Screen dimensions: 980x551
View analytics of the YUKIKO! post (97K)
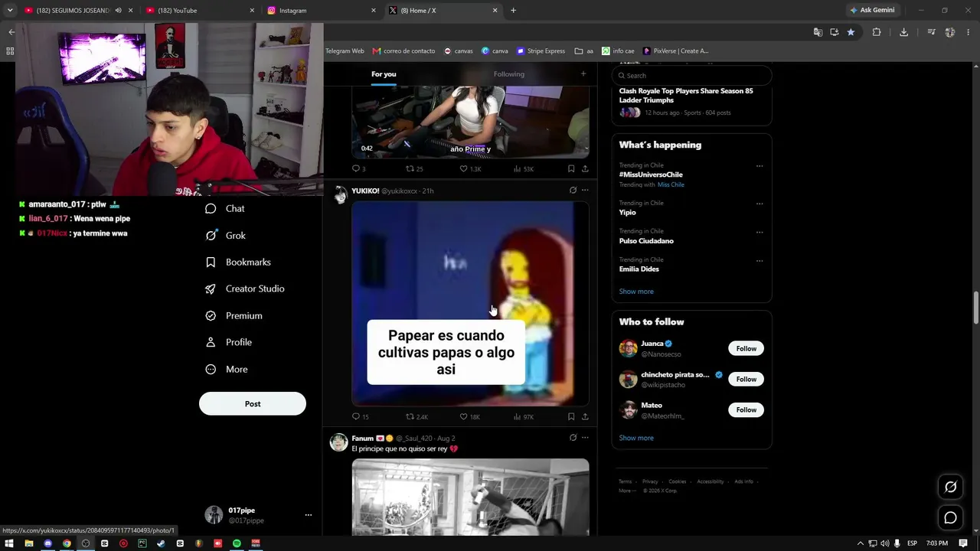[524, 417]
